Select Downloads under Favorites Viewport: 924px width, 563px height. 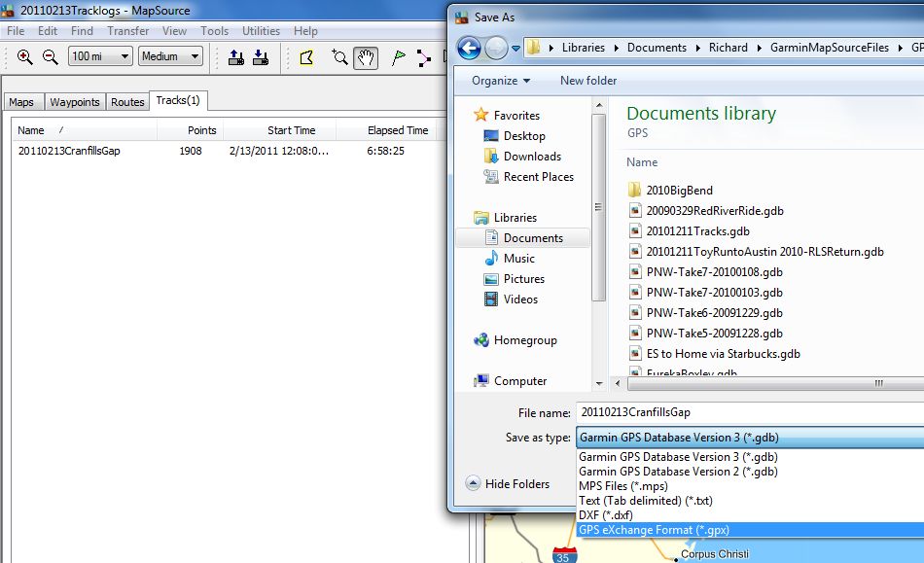point(522,156)
